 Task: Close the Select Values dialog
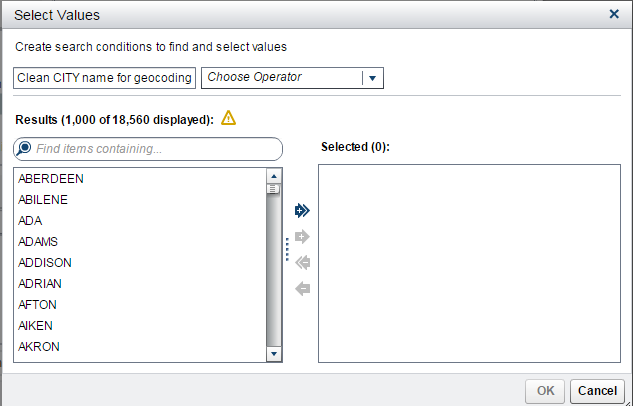pyautogui.click(x=614, y=14)
